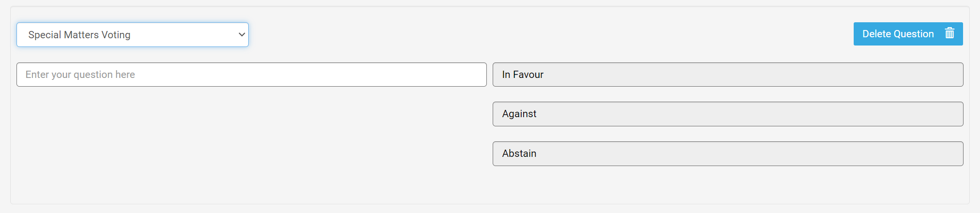Click the dropdown chevron arrow
Viewport: 980px width, 213px height.
click(x=241, y=35)
